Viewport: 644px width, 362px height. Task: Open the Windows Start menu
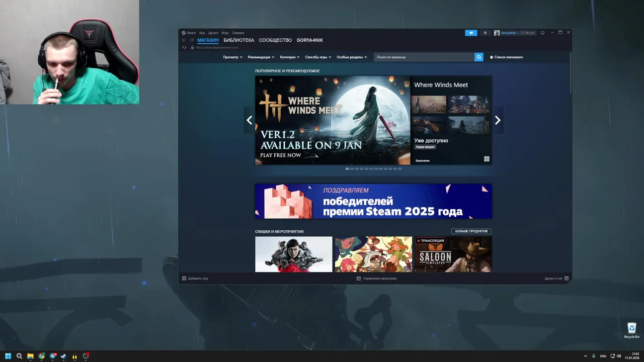(x=8, y=356)
